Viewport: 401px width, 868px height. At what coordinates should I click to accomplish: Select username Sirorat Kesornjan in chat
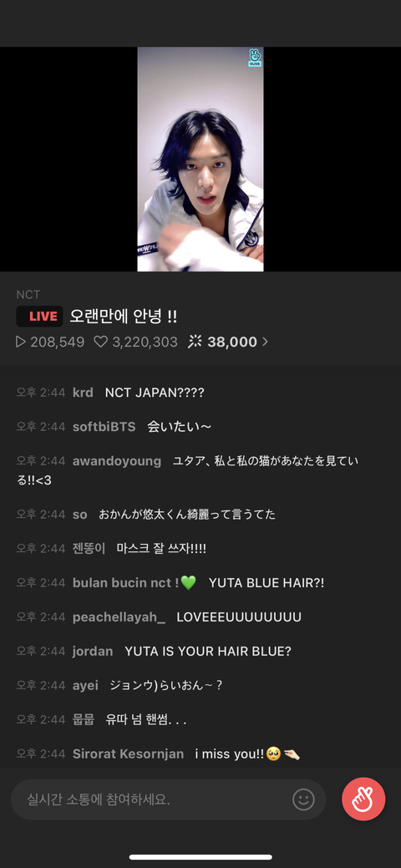(x=128, y=754)
